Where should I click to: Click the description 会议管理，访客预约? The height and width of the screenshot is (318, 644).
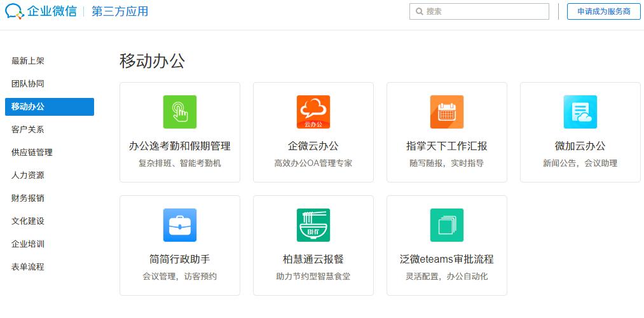click(x=180, y=277)
